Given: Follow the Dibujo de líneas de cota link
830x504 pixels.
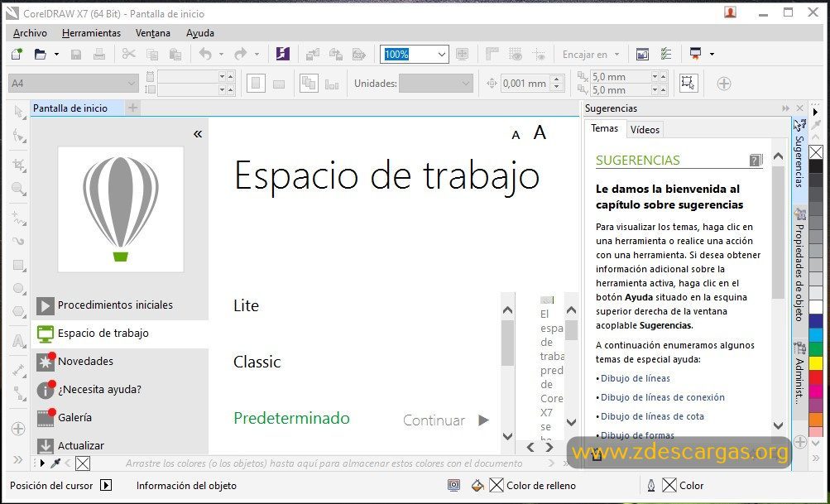Looking at the screenshot, I should (652, 416).
